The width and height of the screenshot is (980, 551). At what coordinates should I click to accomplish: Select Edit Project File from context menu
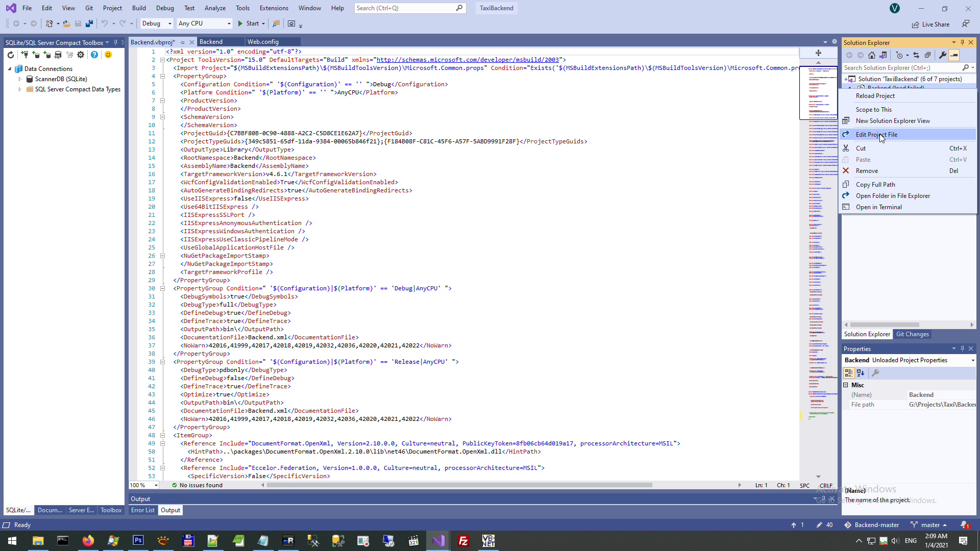click(x=876, y=135)
